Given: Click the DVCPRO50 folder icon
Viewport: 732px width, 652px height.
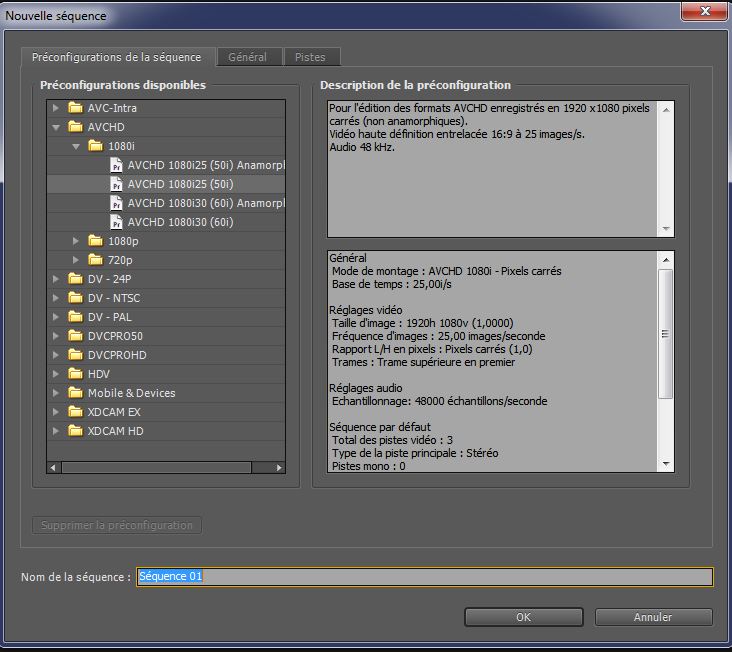Looking at the screenshot, I should coord(75,336).
